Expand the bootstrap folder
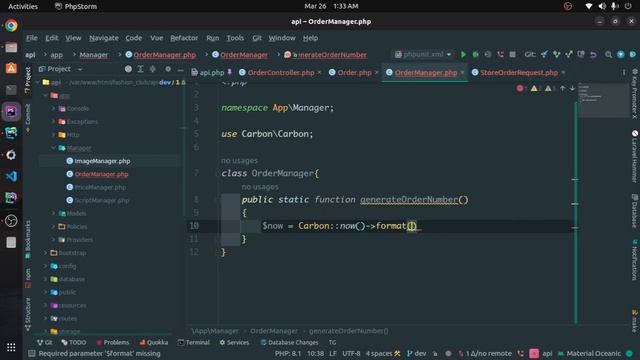The width and height of the screenshot is (640, 360). (x=45, y=253)
